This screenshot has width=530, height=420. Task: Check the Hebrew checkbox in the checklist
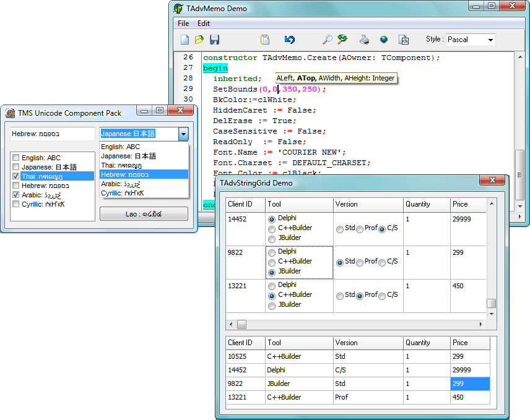pos(15,186)
